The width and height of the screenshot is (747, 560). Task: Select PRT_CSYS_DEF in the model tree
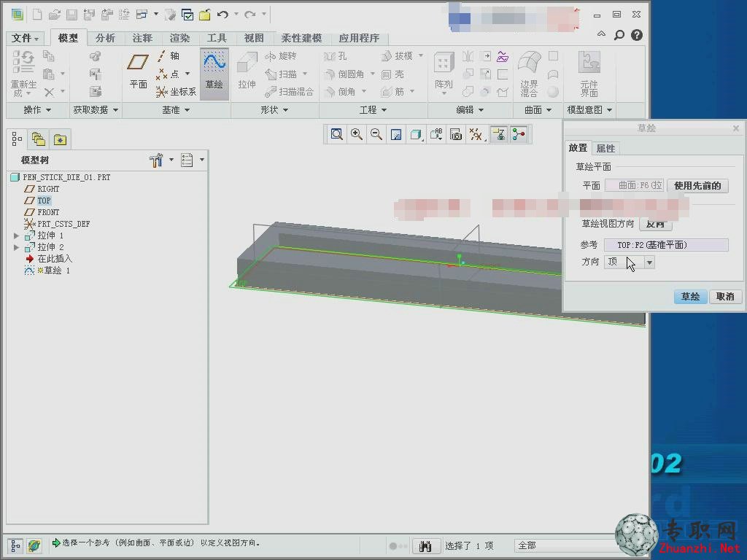[x=63, y=224]
